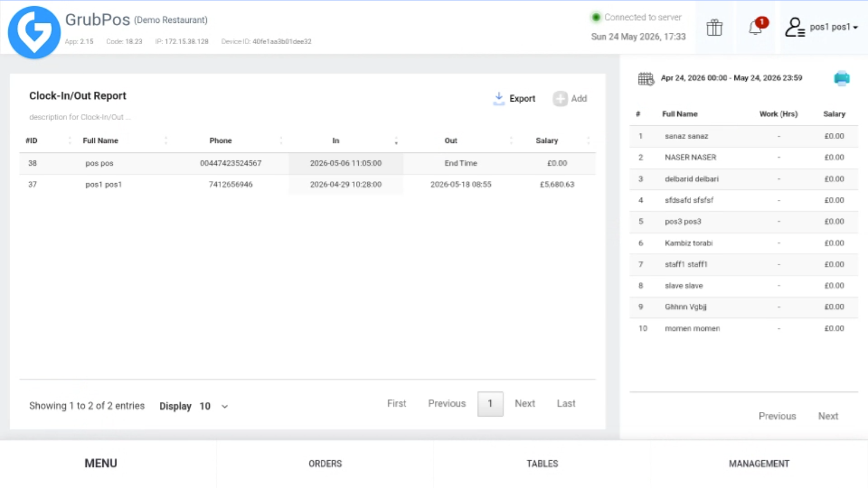The width and height of the screenshot is (868, 488).
Task: Jump to Last page
Action: 566,404
